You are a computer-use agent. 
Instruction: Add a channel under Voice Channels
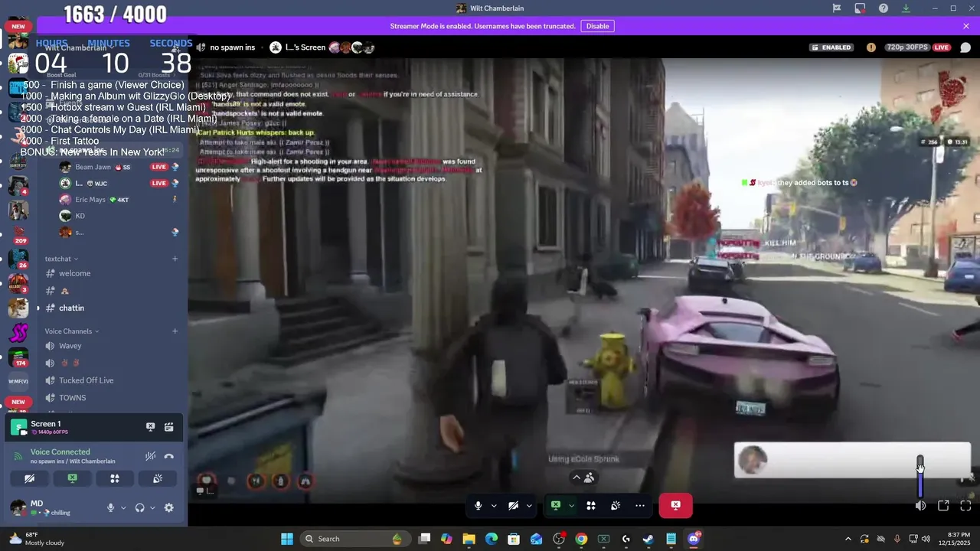click(175, 331)
